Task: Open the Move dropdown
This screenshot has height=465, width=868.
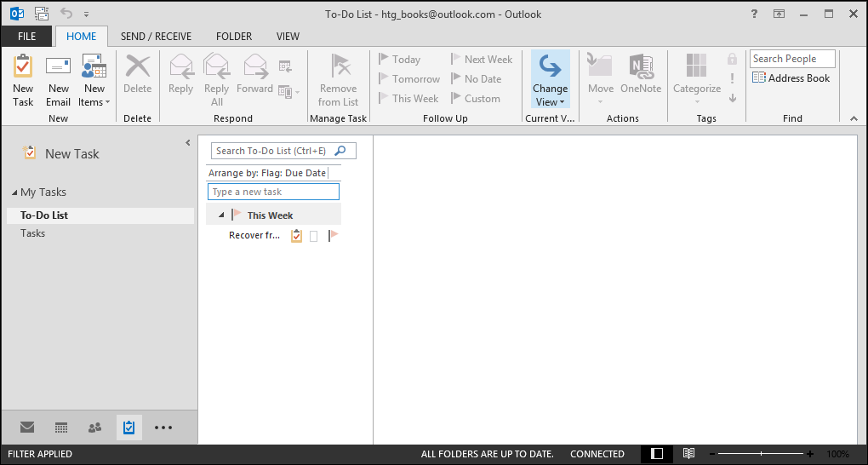Action: click(601, 80)
